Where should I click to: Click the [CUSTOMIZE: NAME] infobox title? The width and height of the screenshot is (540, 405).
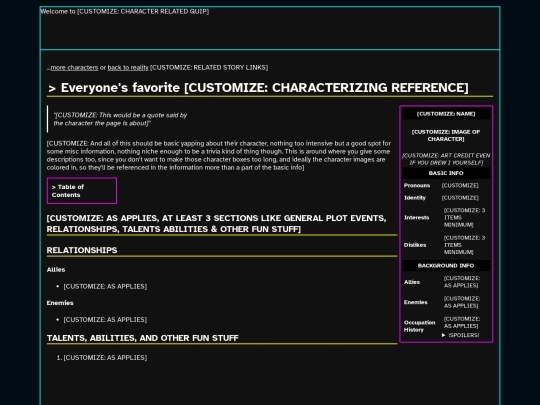[x=446, y=114]
